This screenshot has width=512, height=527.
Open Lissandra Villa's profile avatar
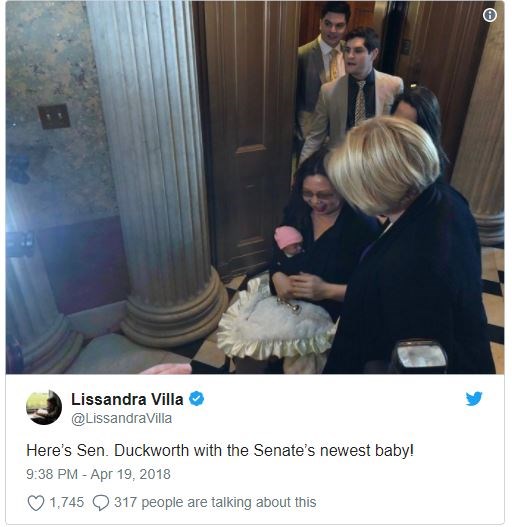[x=44, y=407]
